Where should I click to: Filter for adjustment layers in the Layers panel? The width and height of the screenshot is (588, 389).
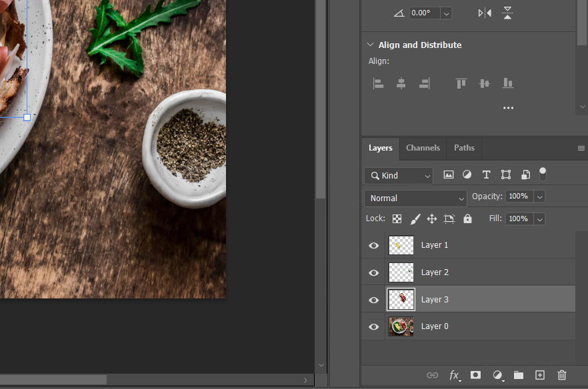point(467,175)
